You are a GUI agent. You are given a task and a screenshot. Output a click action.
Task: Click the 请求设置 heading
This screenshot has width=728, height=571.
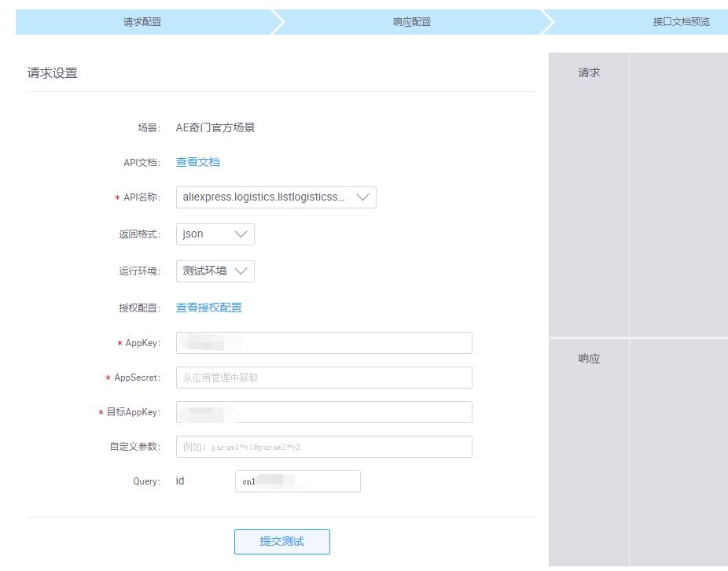(53, 73)
